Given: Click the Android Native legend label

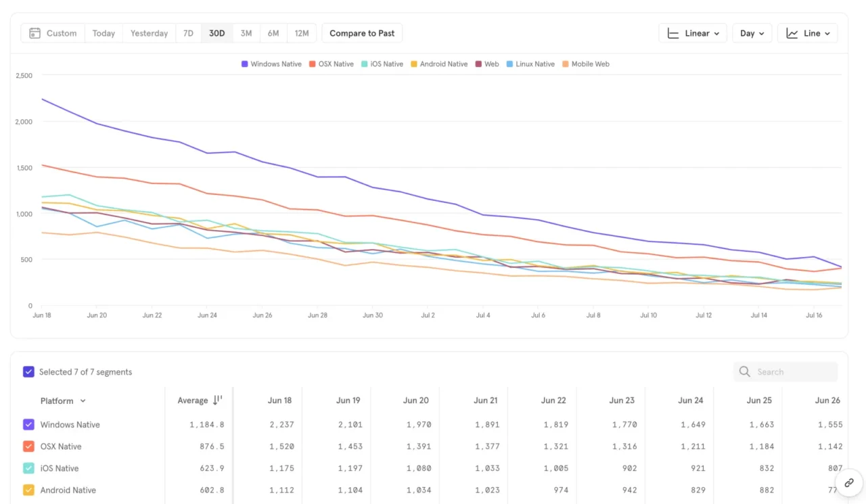Looking at the screenshot, I should [x=444, y=64].
